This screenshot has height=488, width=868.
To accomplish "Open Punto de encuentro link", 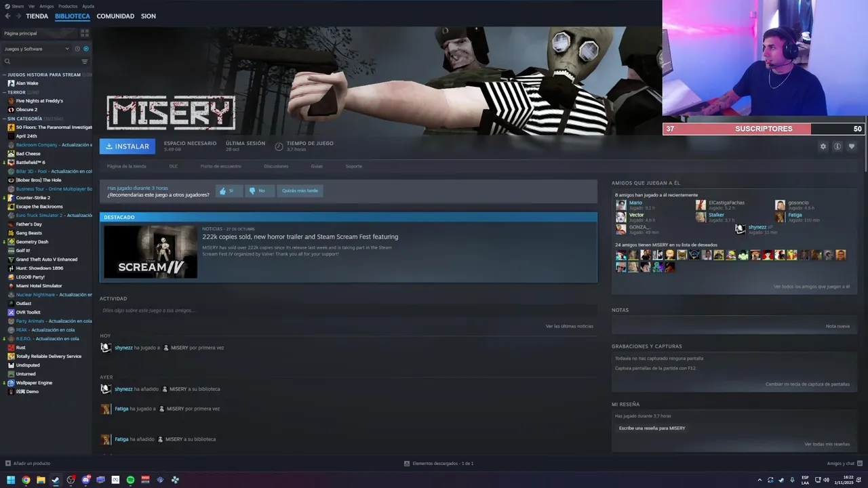I will coord(220,166).
